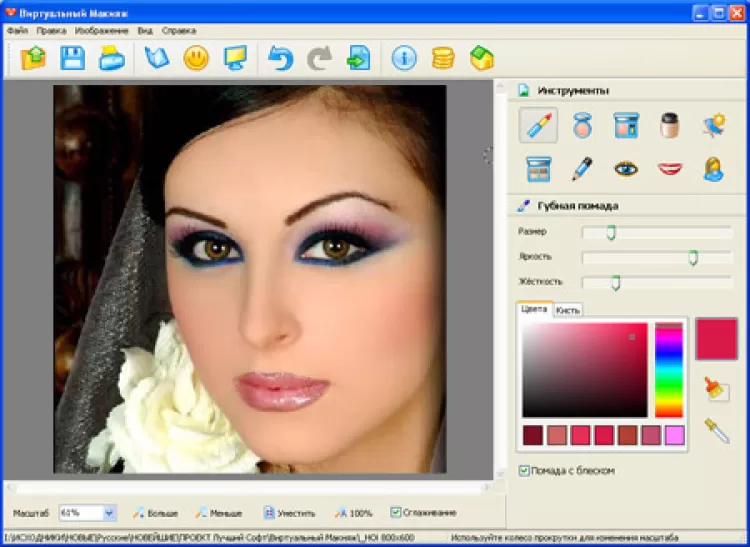Switch to the Кисть tab
Image resolution: width=750 pixels, height=547 pixels.
click(568, 310)
